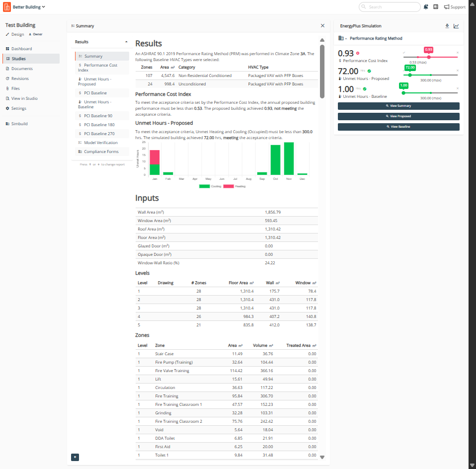Click the 'Stair Case' zone name
Viewport: 476px width, 469px height.
[x=164, y=354]
